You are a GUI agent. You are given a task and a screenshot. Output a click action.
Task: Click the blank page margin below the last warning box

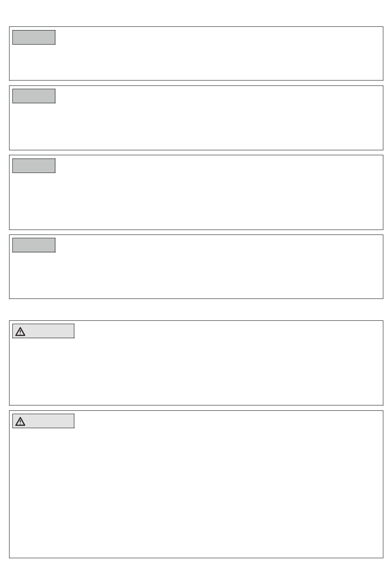coord(196,565)
